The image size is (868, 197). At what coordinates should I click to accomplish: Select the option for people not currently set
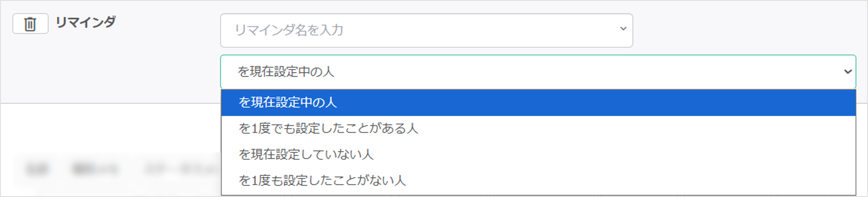pyautogui.click(x=306, y=155)
